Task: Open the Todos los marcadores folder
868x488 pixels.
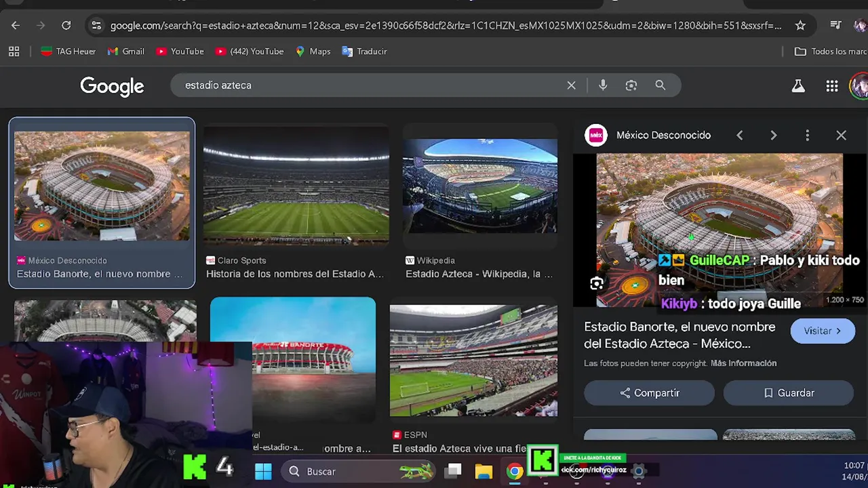Action: tap(831, 52)
